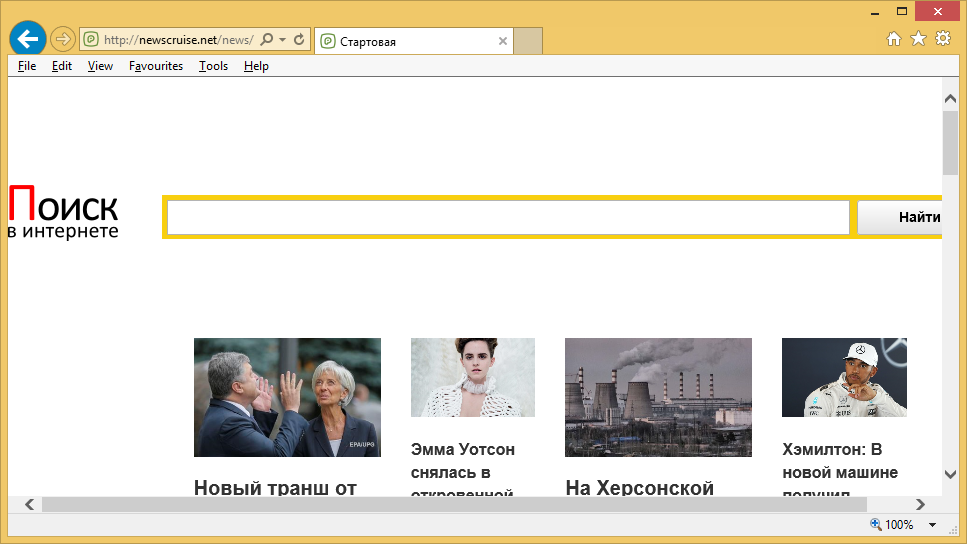Click the vertical scrollbar down arrow

(x=950, y=475)
